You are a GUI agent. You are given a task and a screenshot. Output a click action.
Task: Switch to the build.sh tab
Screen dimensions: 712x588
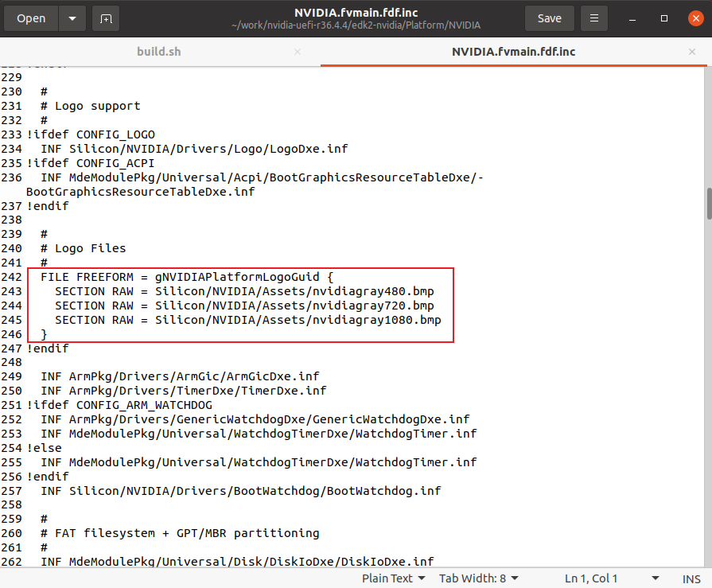(x=159, y=52)
